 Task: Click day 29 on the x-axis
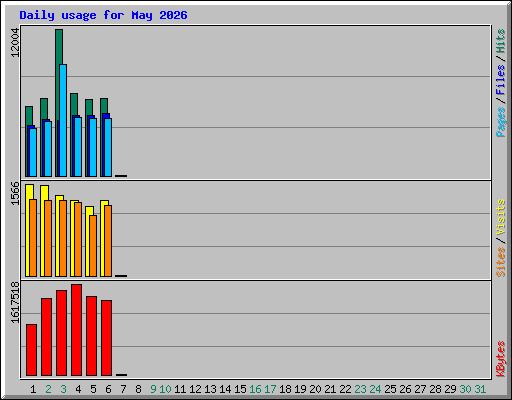click(450, 389)
